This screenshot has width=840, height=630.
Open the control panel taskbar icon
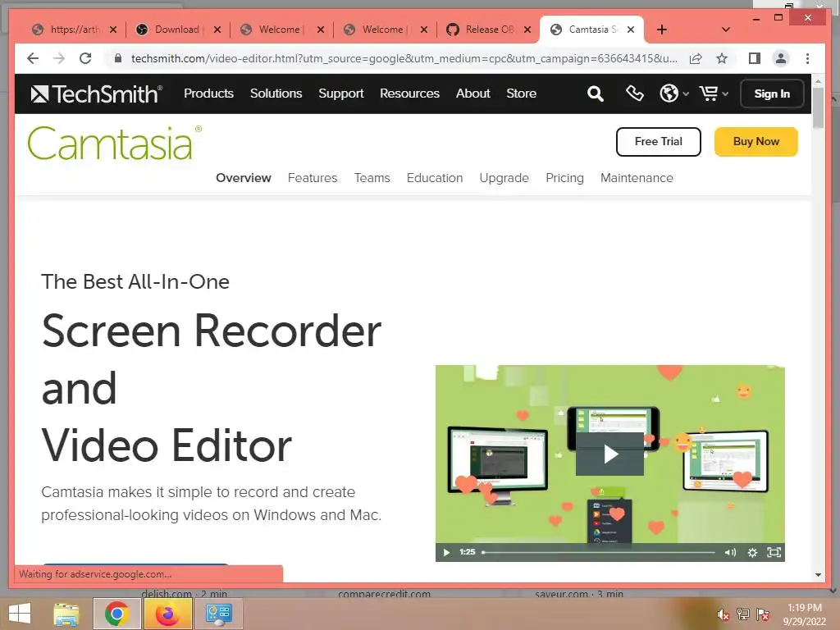pyautogui.click(x=218, y=614)
